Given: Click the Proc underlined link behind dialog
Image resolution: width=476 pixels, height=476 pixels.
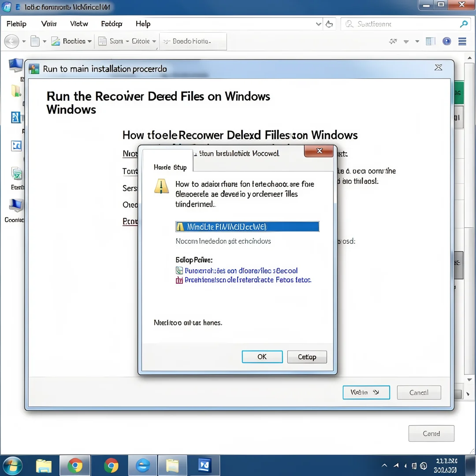Looking at the screenshot, I should (130, 221).
